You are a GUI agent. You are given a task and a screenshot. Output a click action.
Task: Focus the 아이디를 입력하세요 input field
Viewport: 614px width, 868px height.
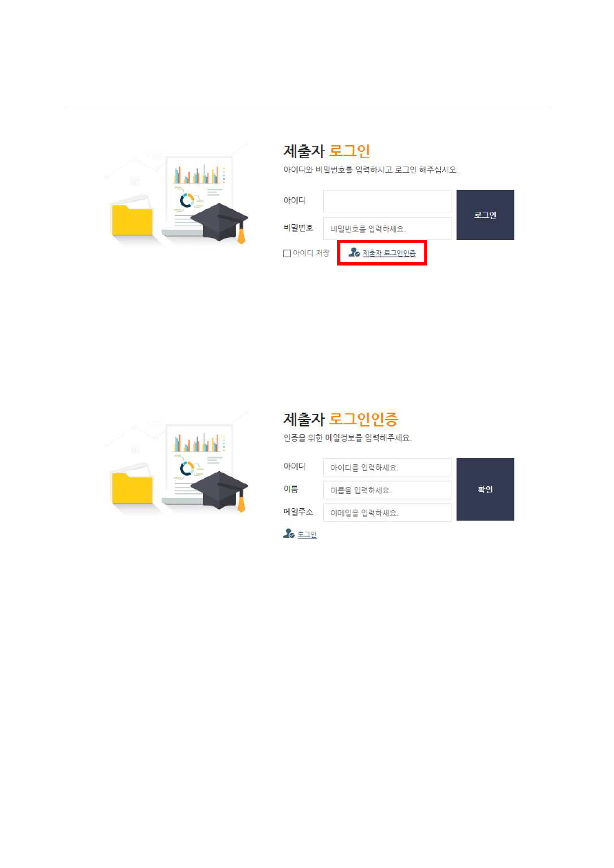point(388,467)
